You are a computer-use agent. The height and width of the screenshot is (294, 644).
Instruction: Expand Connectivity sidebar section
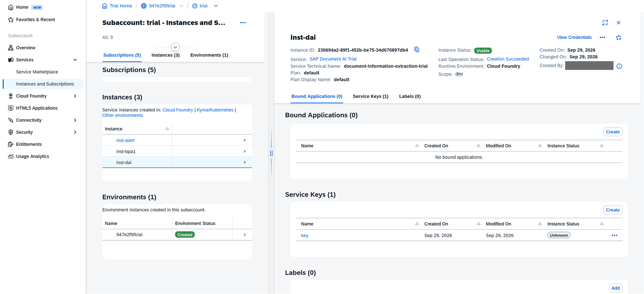[75, 120]
